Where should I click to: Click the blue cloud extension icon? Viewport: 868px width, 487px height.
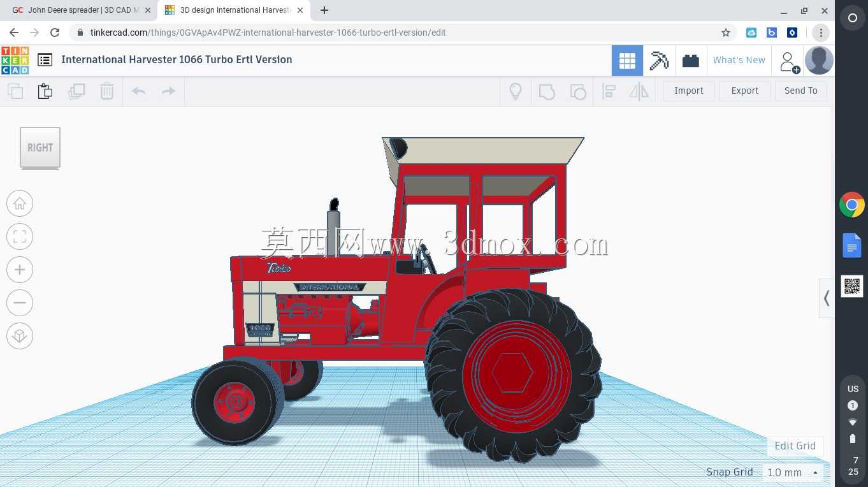coord(751,33)
